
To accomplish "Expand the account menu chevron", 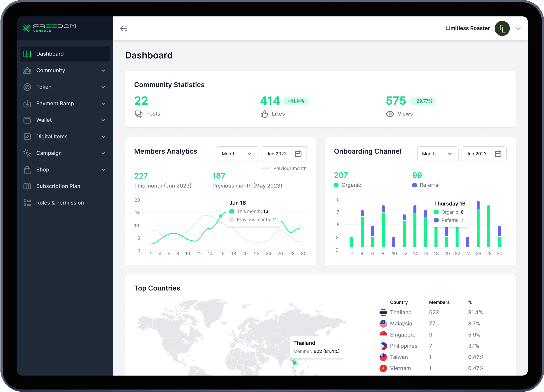I will pos(518,28).
